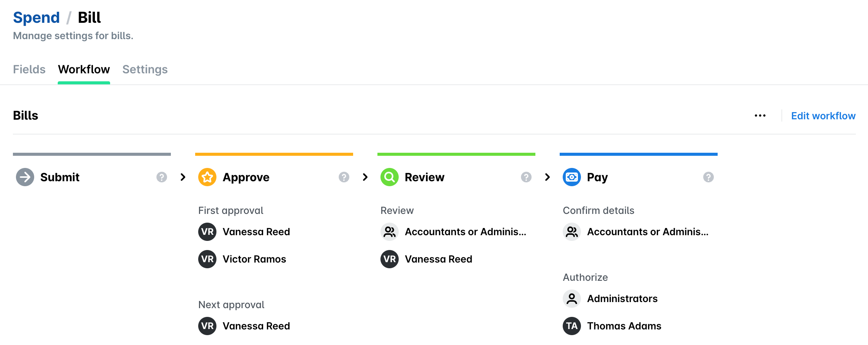The height and width of the screenshot is (345, 868).
Task: Click Accountants or Adminis... in Pay column
Action: [x=648, y=232]
